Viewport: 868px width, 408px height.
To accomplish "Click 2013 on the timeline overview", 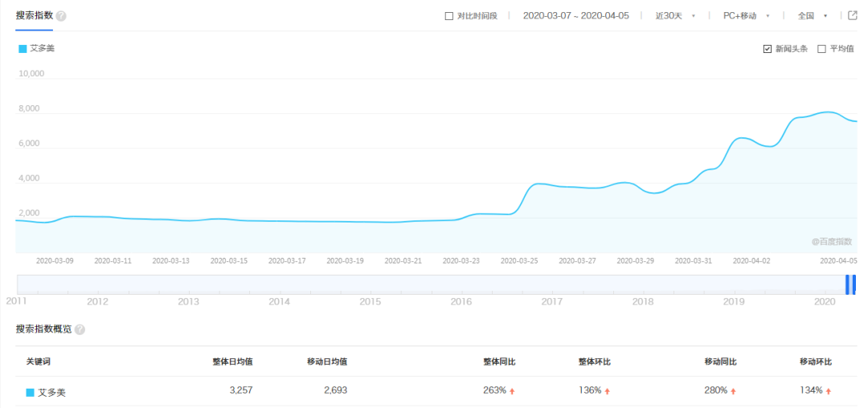I will (x=189, y=302).
